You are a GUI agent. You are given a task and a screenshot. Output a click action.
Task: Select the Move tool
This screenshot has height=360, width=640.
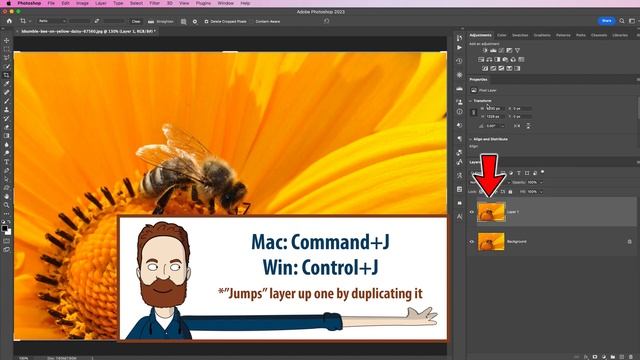tap(7, 40)
